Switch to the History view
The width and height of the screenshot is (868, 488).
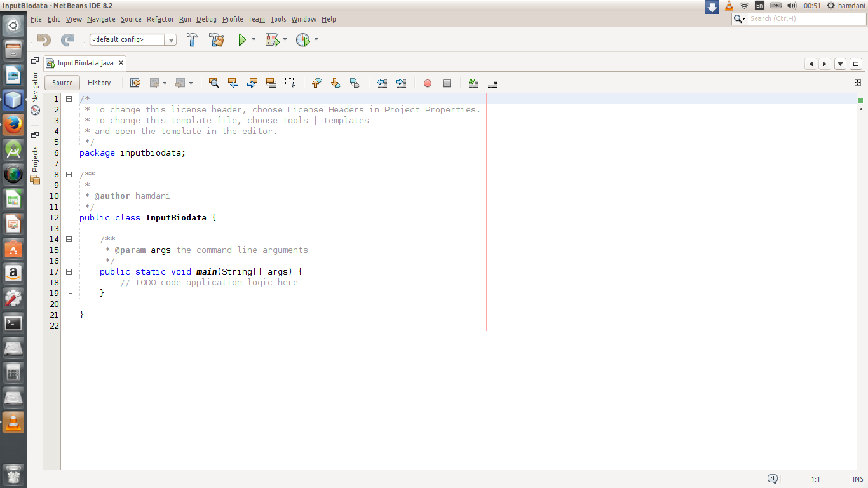[x=99, y=83]
